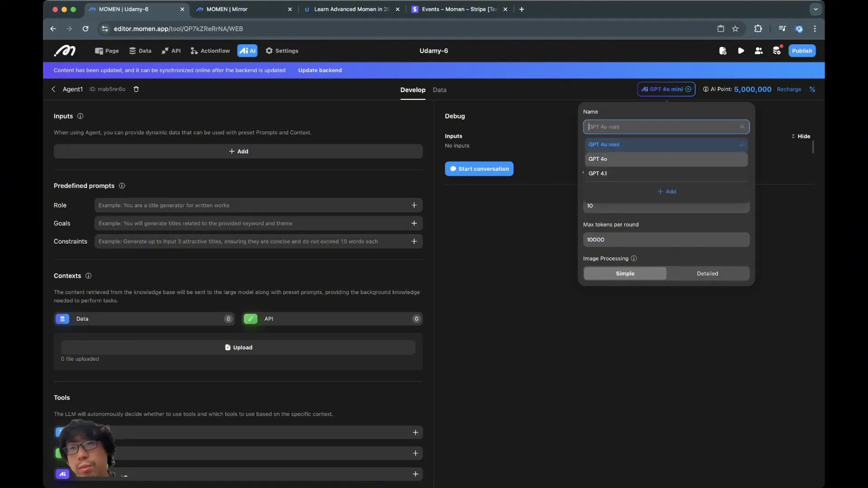
Task: Open the collaborators people icon
Action: point(759,51)
